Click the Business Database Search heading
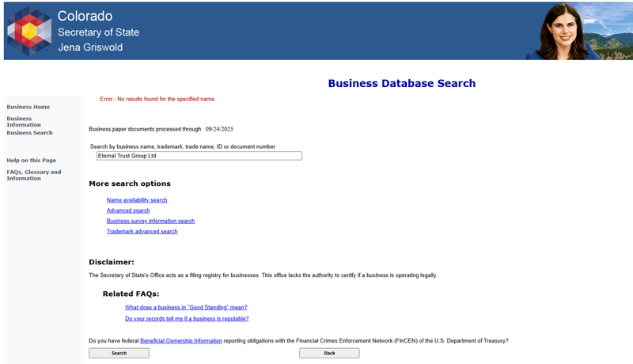Screen dimensions: 633x364 pos(402,84)
